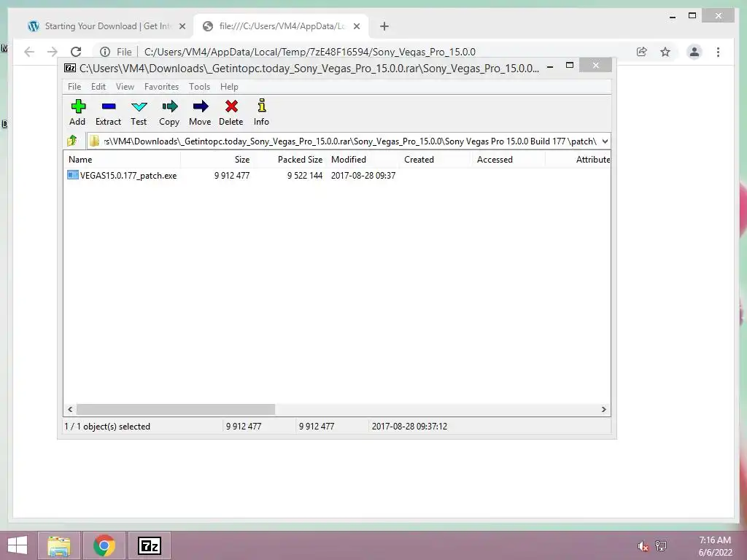Click the Move toolbar icon in 7-Zip

(x=200, y=106)
